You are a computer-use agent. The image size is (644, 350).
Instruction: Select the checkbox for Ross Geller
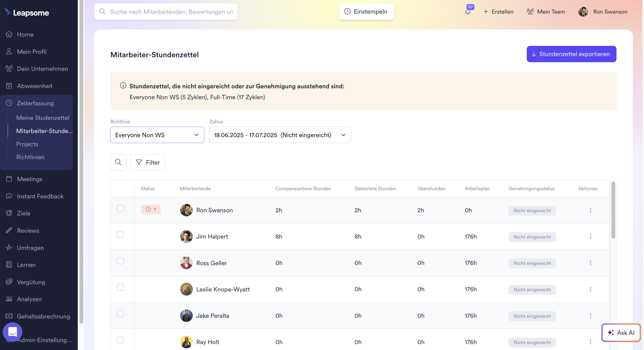(120, 261)
